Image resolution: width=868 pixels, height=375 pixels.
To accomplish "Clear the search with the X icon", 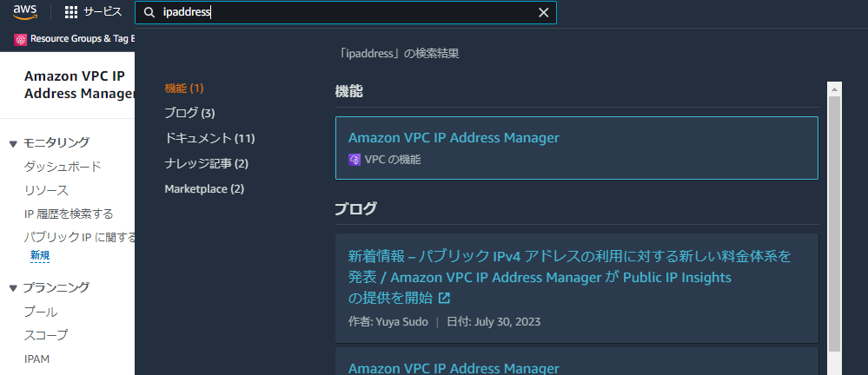I will point(544,13).
